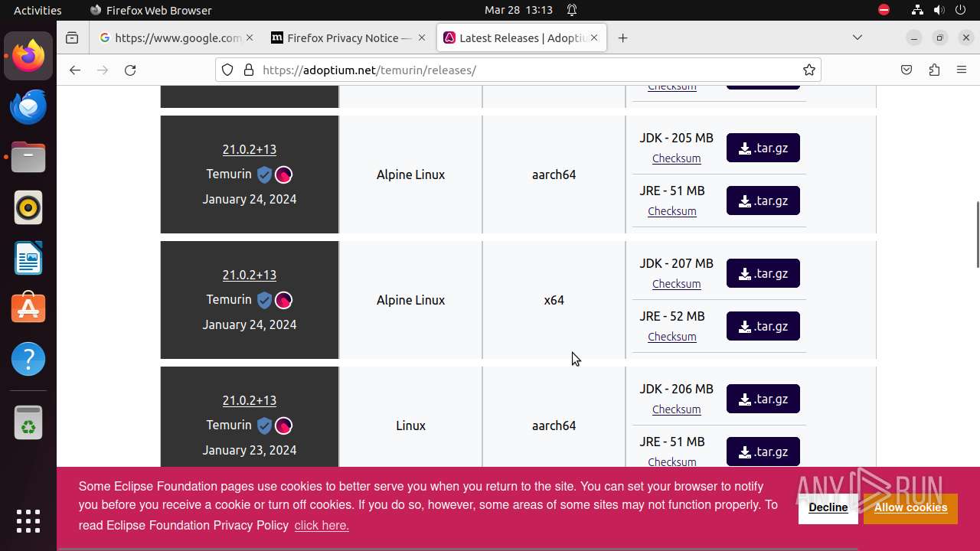The image size is (980, 551).
Task: Open the network status icon
Action: coord(917,10)
